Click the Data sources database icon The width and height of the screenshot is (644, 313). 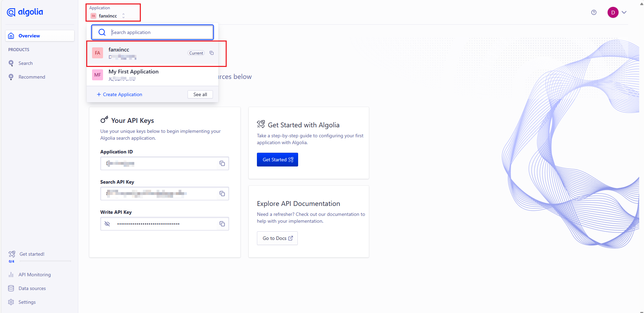pyautogui.click(x=11, y=288)
